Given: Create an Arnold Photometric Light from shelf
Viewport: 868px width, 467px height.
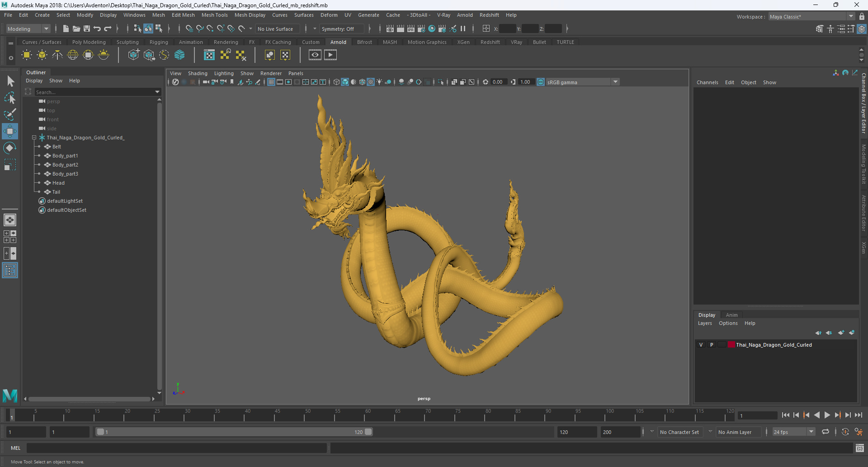Looking at the screenshot, I should pos(57,55).
